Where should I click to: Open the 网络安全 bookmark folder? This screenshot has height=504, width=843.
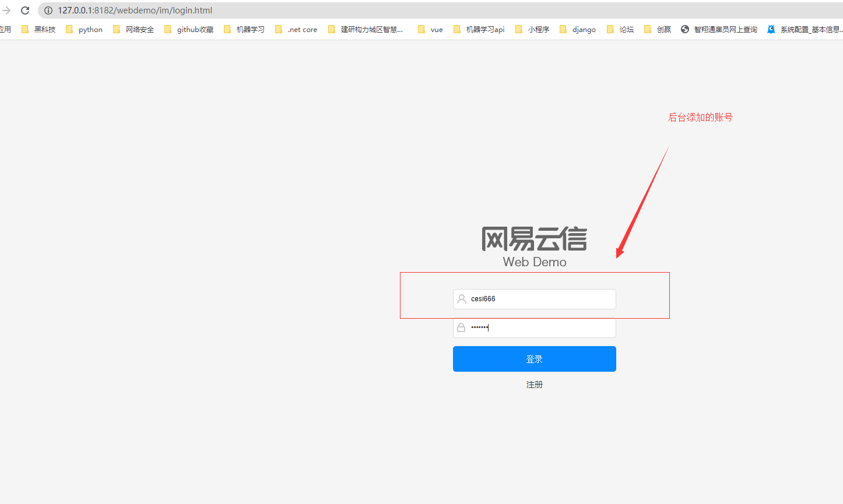coord(134,29)
